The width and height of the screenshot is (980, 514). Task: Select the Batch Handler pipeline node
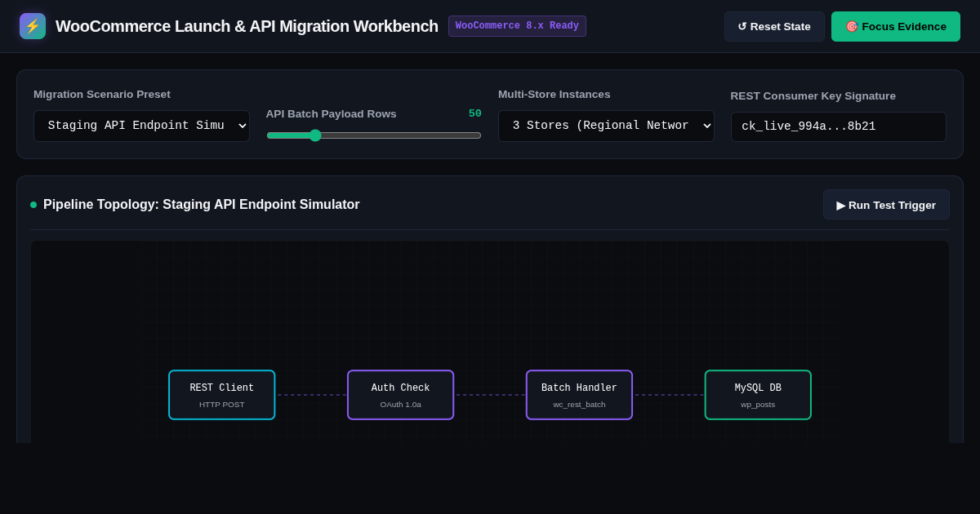pyautogui.click(x=579, y=395)
